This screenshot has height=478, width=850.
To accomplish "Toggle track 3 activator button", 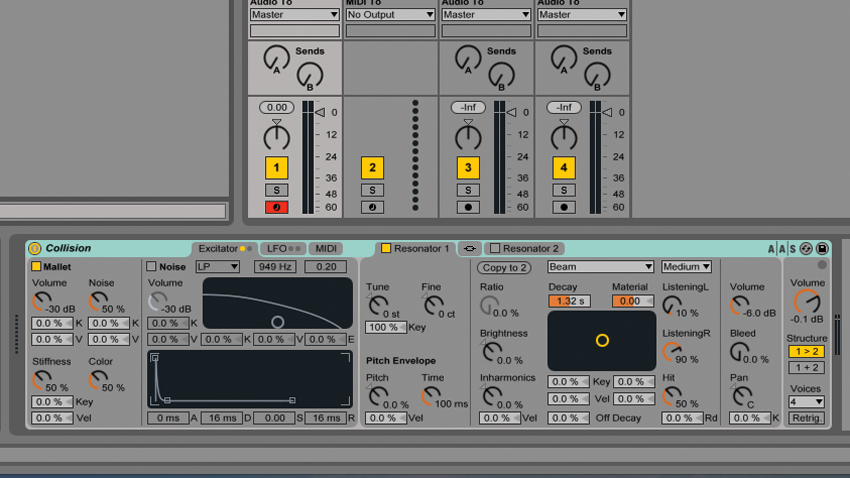I will click(x=468, y=168).
